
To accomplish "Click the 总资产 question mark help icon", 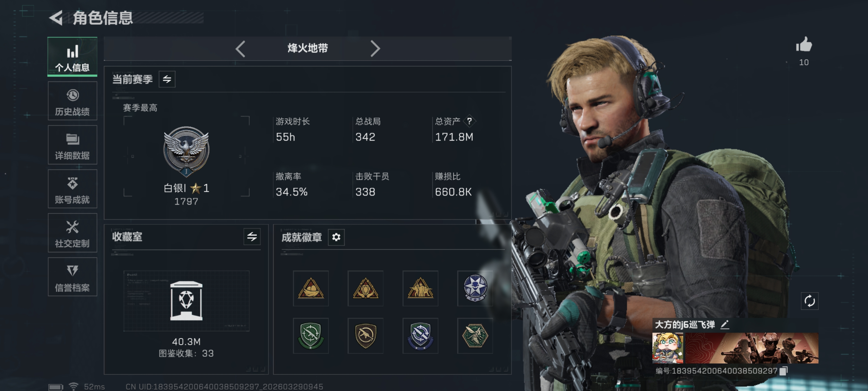I will (469, 121).
